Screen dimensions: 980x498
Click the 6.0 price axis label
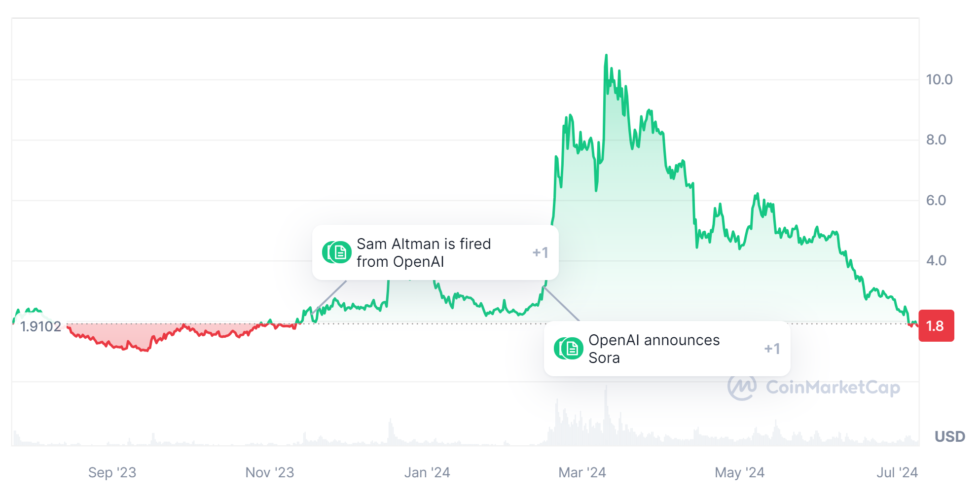pyautogui.click(x=936, y=200)
